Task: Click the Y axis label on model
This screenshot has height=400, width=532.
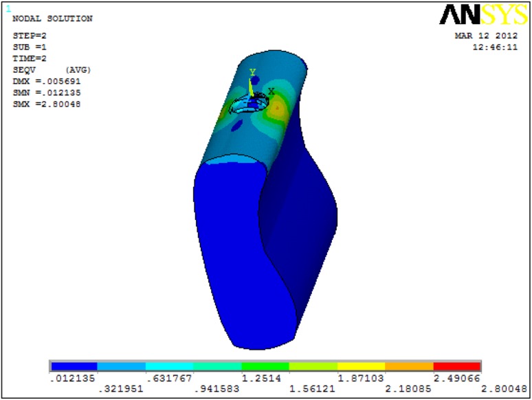Action: coord(252,72)
